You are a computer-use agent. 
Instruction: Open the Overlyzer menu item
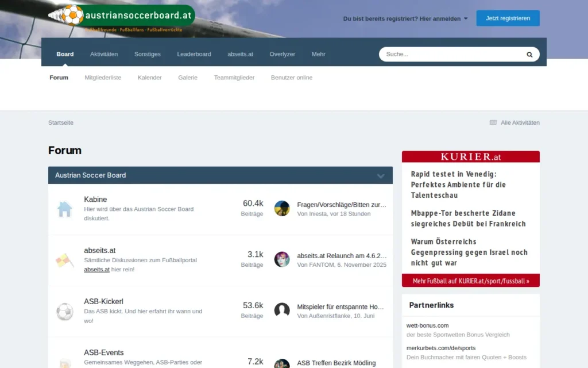[282, 54]
